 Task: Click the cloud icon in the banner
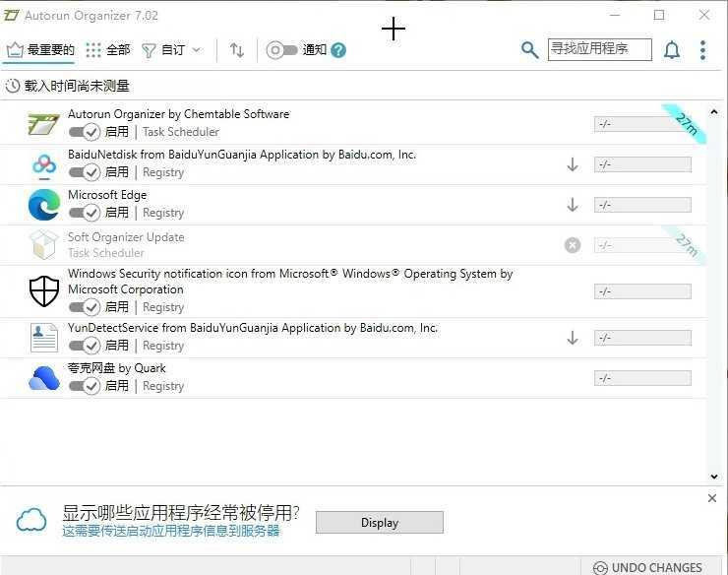coord(31,520)
